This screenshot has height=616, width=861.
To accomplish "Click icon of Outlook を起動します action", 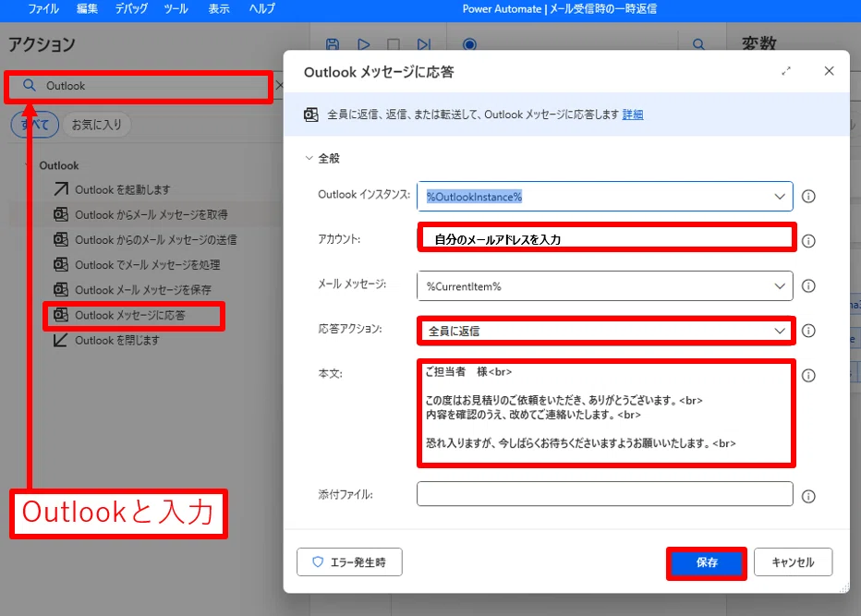I will click(60, 188).
